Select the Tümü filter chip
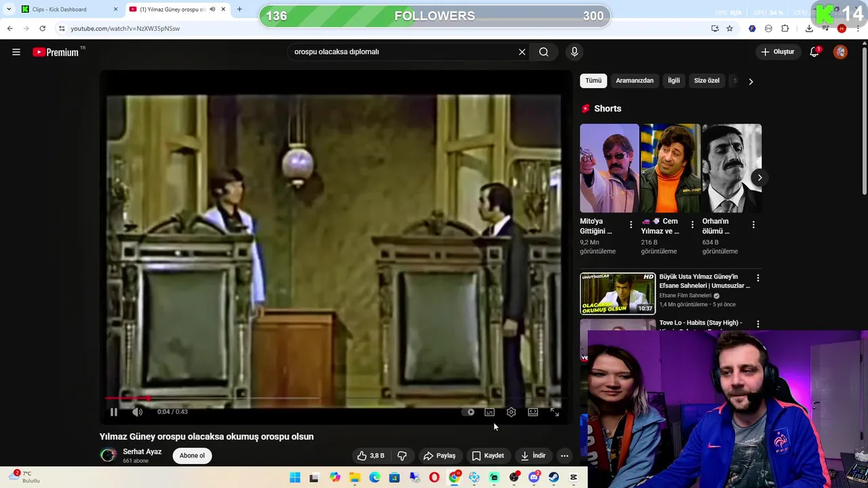868x488 pixels. (593, 81)
